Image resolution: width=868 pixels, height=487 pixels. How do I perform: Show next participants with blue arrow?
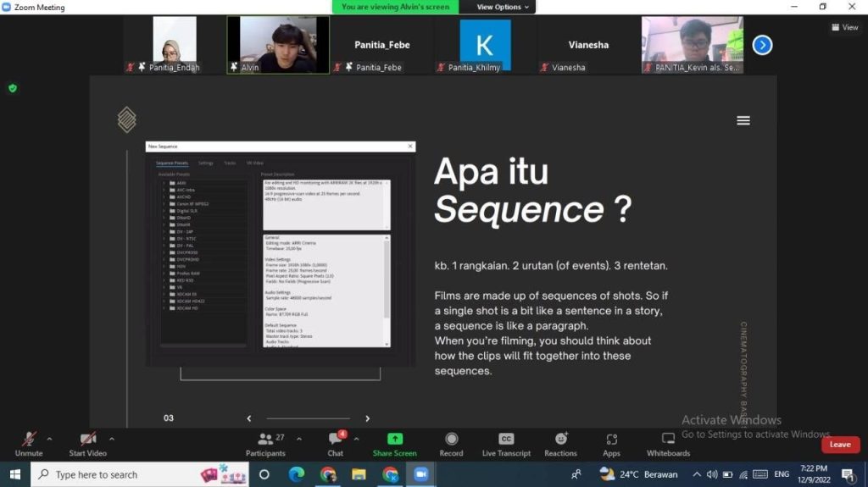click(x=762, y=45)
